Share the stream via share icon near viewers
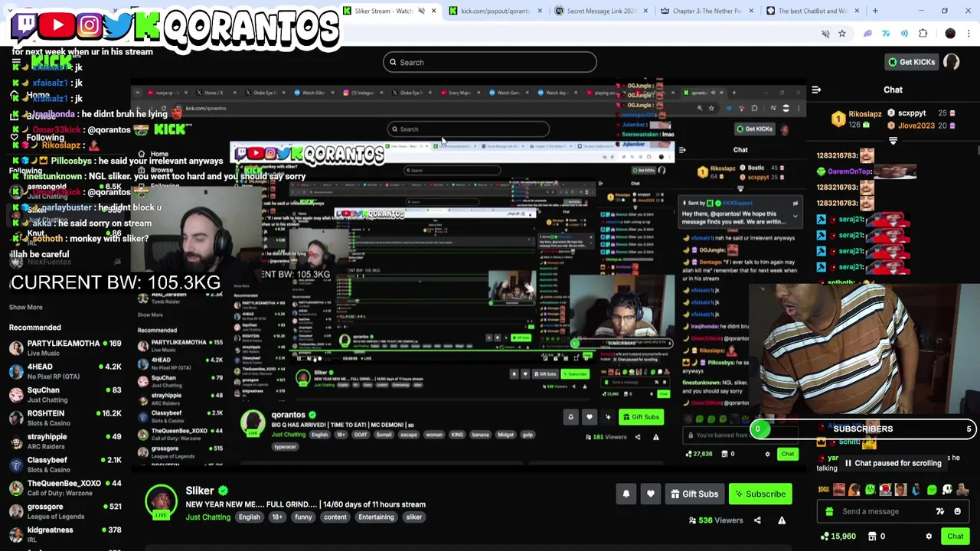Screen dimensions: 980x551 [x=757, y=520]
